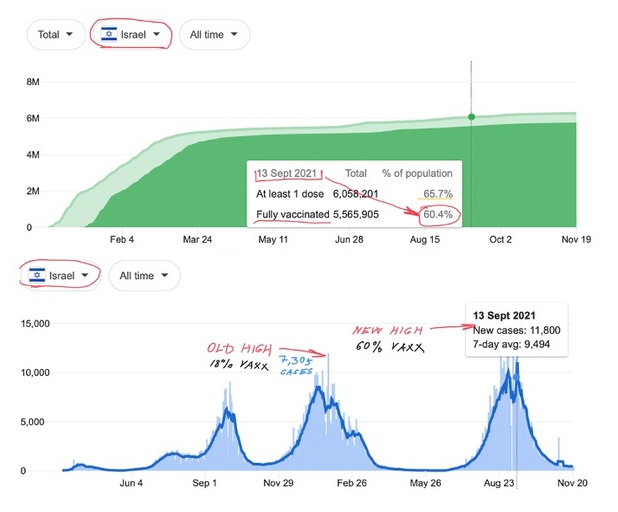Click the New cases: 11,800 tooltip line

(x=516, y=330)
